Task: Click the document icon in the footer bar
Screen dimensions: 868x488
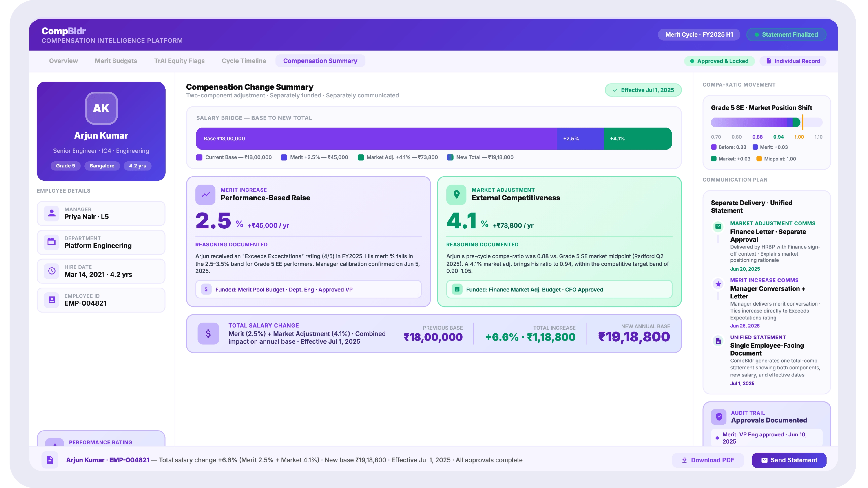Action: tap(50, 460)
